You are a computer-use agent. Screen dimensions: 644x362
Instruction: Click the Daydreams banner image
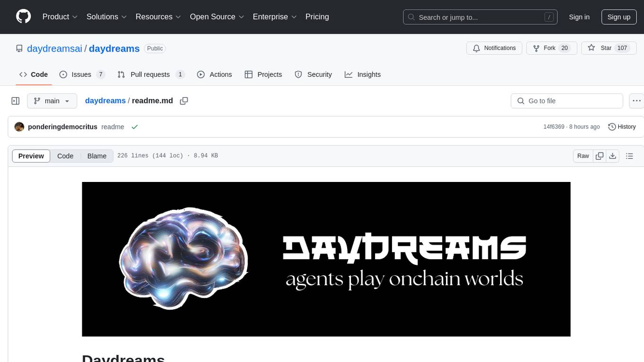326,259
